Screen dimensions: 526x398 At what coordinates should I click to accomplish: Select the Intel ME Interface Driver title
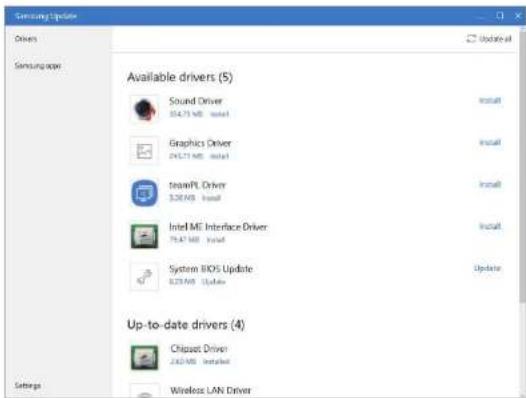(218, 227)
